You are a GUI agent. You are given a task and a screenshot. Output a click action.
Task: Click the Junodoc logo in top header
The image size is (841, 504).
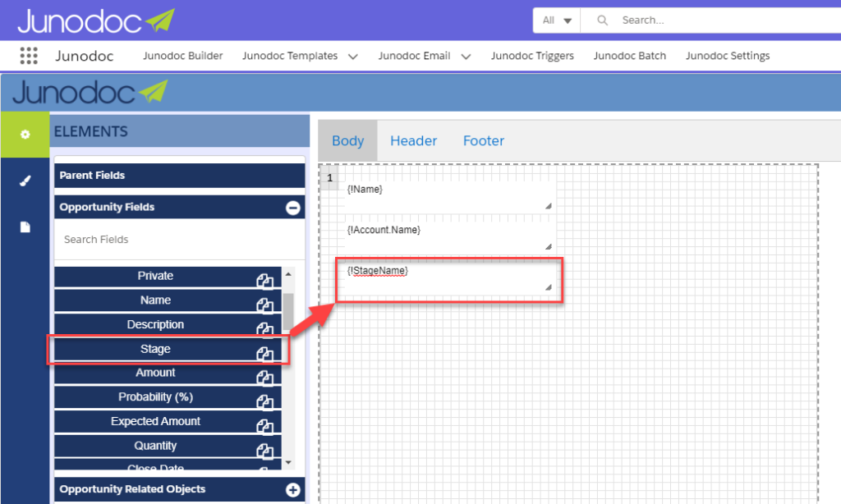coord(96,21)
